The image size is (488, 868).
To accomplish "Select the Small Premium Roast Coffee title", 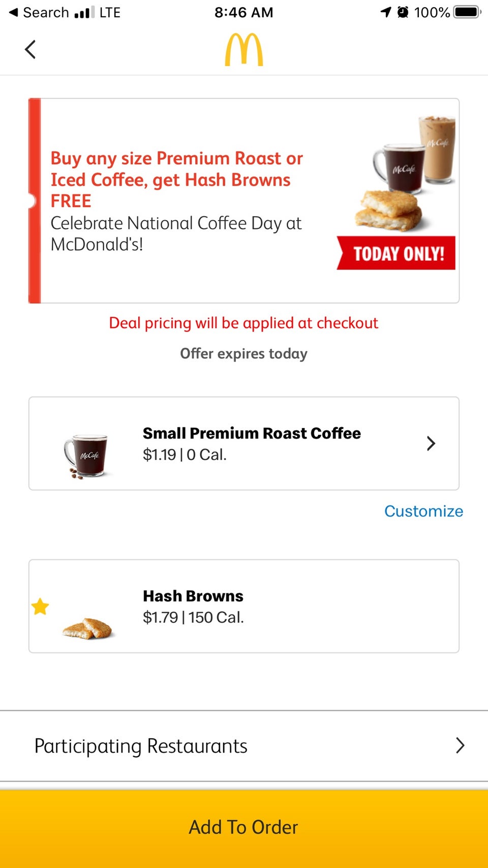I will [x=252, y=433].
